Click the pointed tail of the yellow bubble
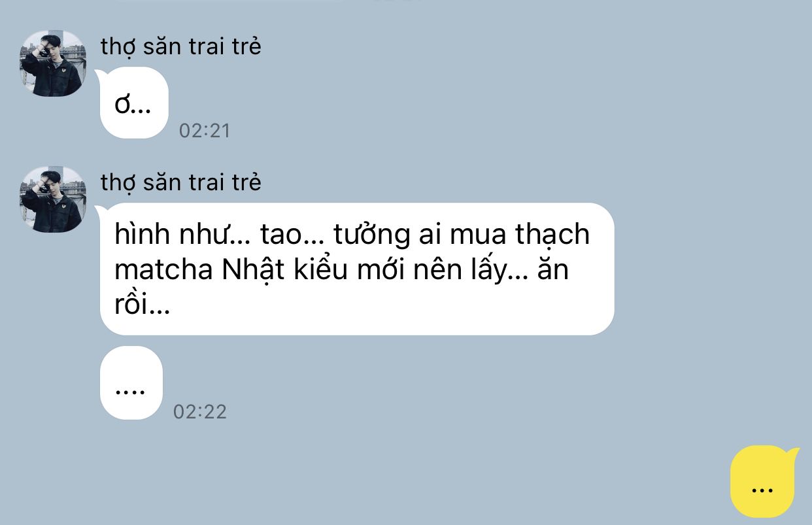 793,452
